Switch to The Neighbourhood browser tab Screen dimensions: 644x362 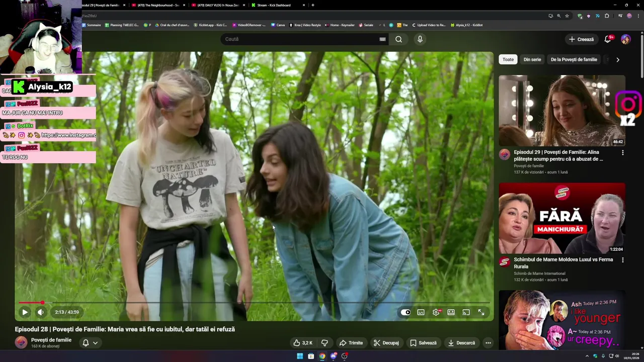coord(157,5)
